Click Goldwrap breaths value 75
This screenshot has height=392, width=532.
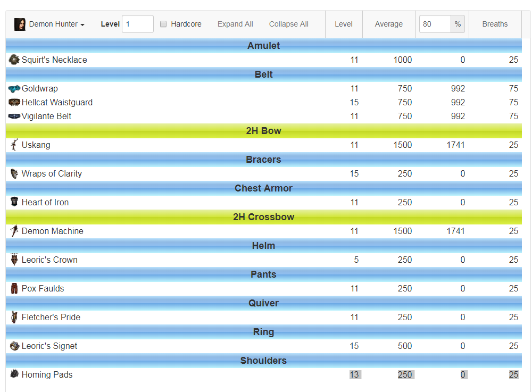pos(514,88)
